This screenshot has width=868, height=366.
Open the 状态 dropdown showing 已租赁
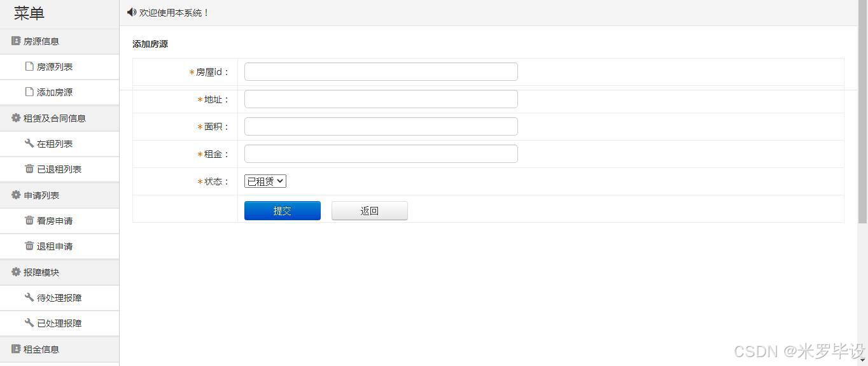click(265, 181)
